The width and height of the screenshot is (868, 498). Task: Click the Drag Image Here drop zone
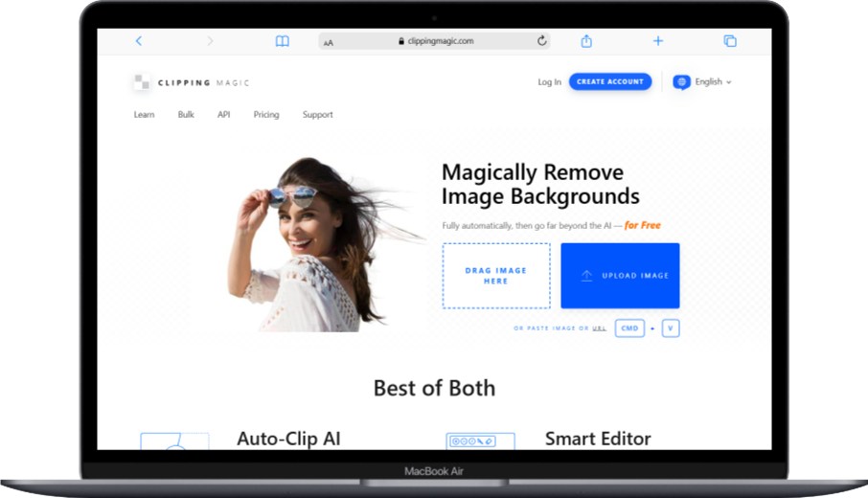click(x=496, y=276)
